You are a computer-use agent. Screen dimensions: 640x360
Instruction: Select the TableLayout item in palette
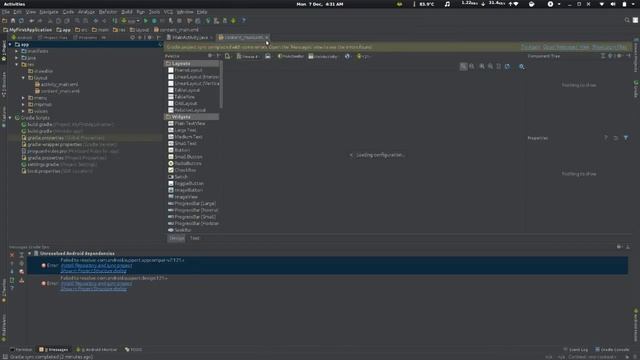click(x=184, y=90)
